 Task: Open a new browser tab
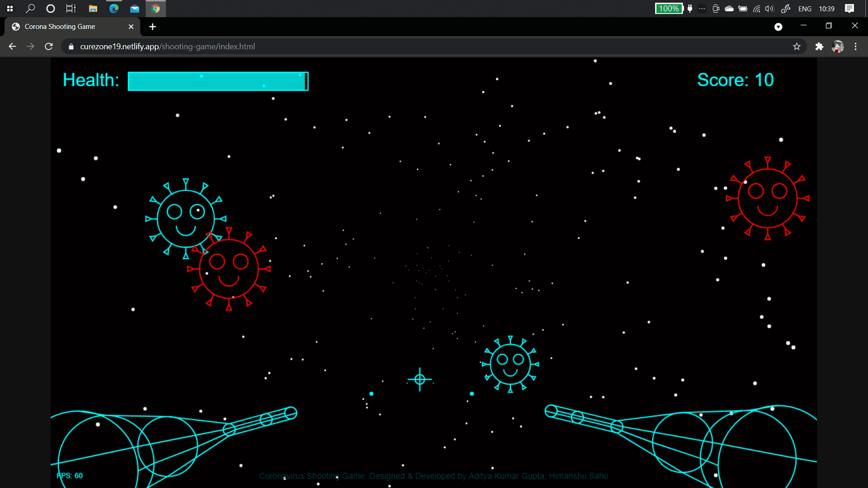pyautogui.click(x=153, y=27)
